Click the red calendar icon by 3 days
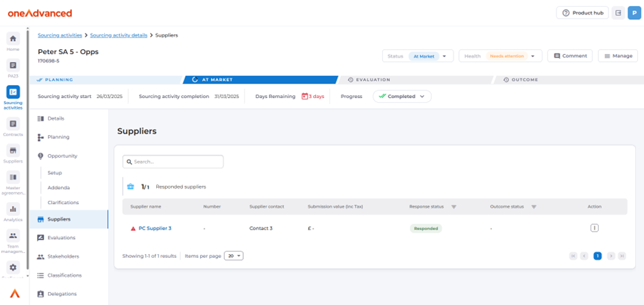 (305, 96)
